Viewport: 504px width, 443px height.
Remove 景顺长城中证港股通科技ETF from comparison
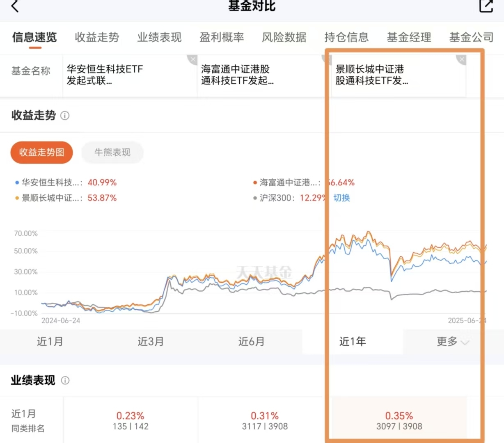462,59
